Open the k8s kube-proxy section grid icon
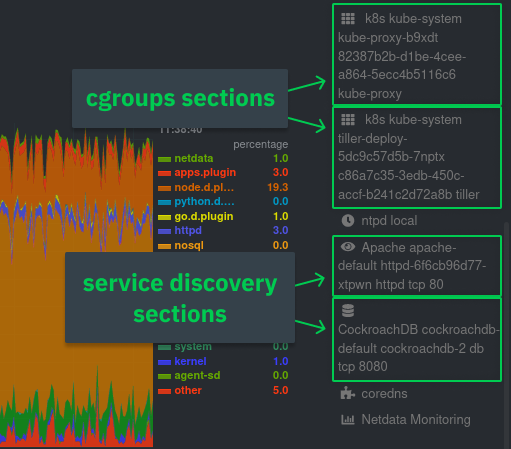The image size is (511, 449). point(348,19)
